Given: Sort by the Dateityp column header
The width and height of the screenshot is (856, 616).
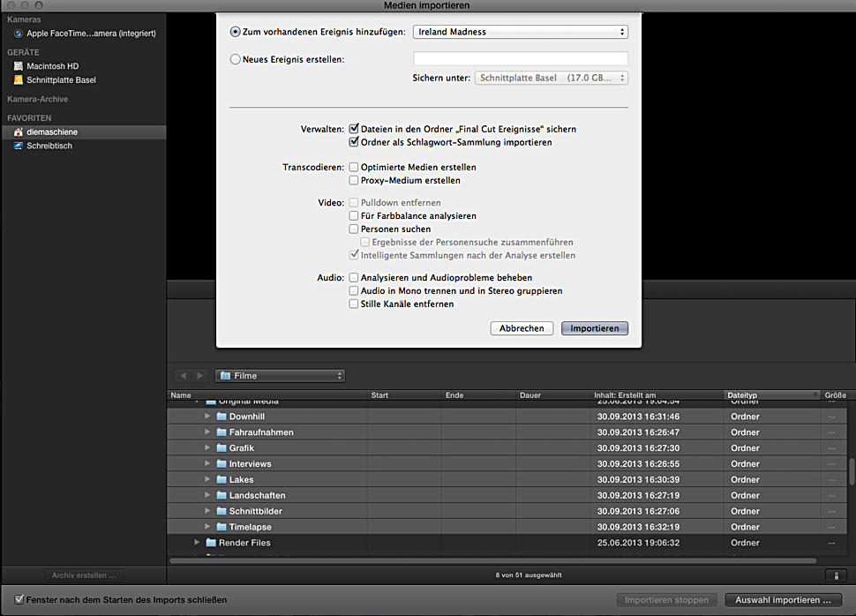Looking at the screenshot, I should click(770, 395).
